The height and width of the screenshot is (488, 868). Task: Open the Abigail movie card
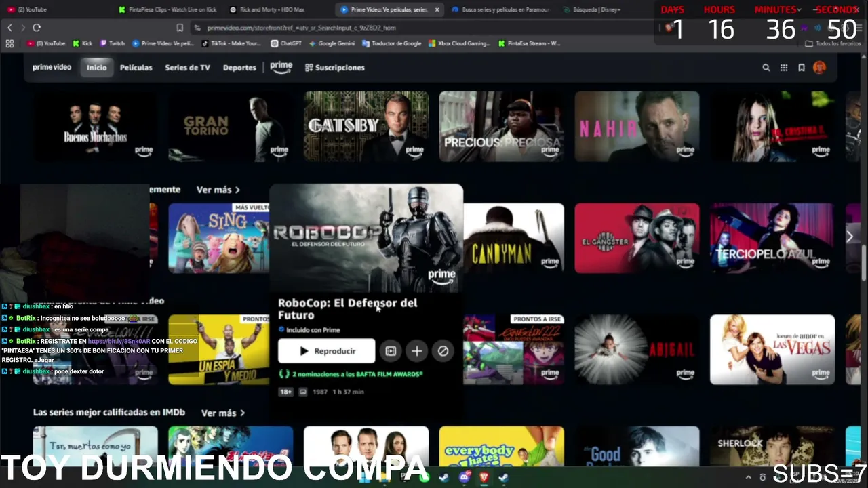[637, 350]
